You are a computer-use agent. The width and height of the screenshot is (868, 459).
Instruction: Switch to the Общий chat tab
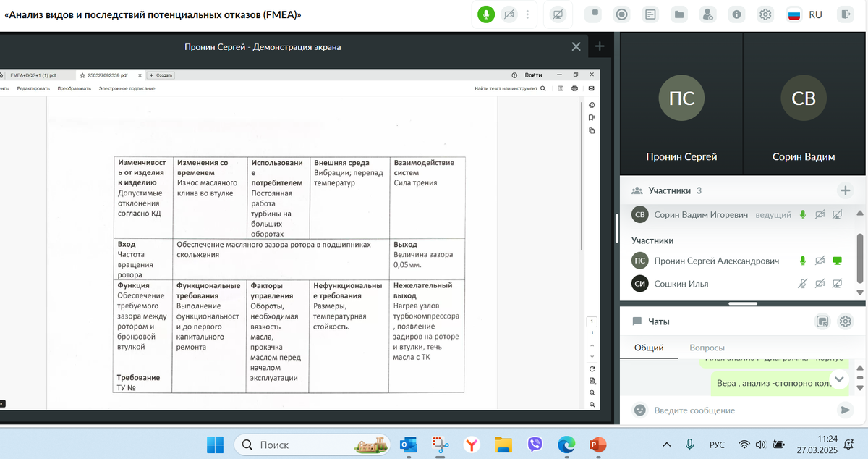coord(649,348)
